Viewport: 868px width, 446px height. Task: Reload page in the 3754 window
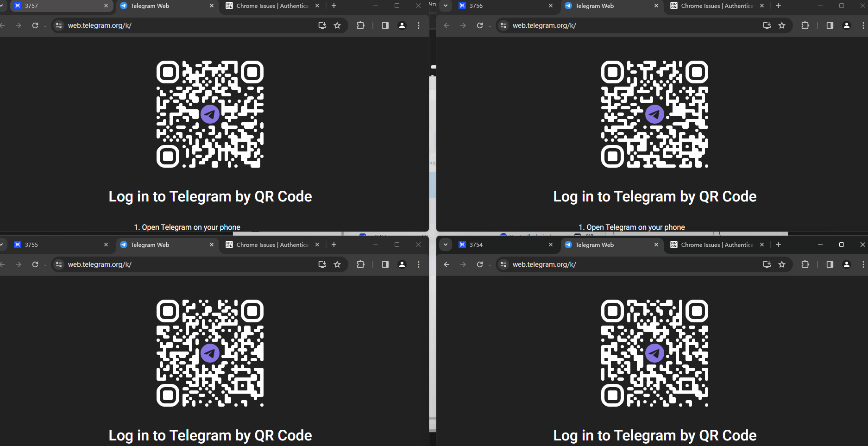(480, 264)
